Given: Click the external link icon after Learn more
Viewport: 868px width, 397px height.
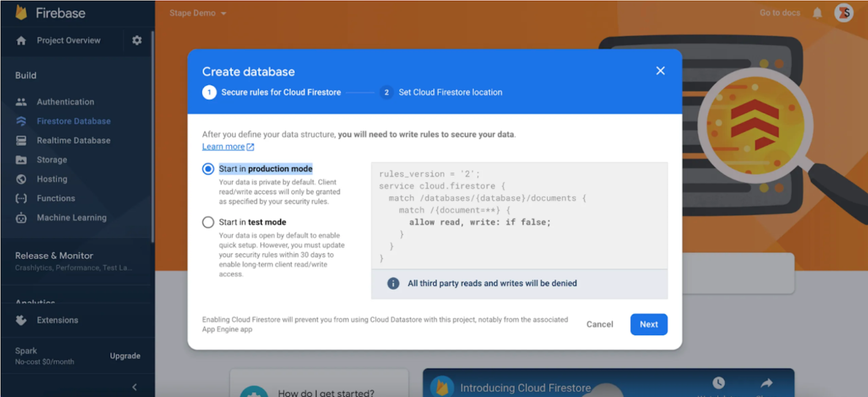Looking at the screenshot, I should [250, 147].
